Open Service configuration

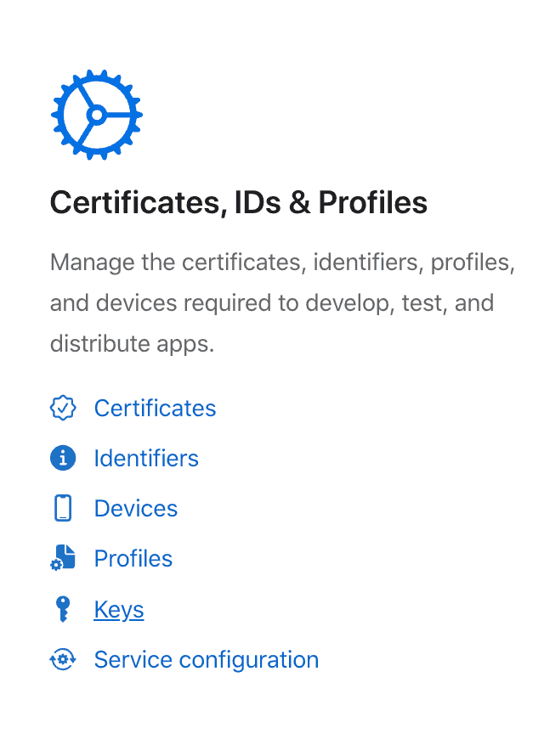pos(206,659)
